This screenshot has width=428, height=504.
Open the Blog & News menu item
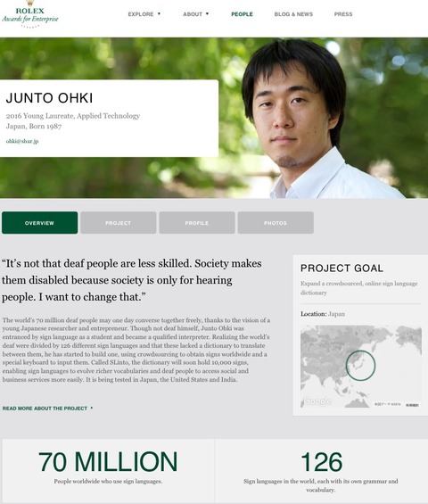point(293,14)
